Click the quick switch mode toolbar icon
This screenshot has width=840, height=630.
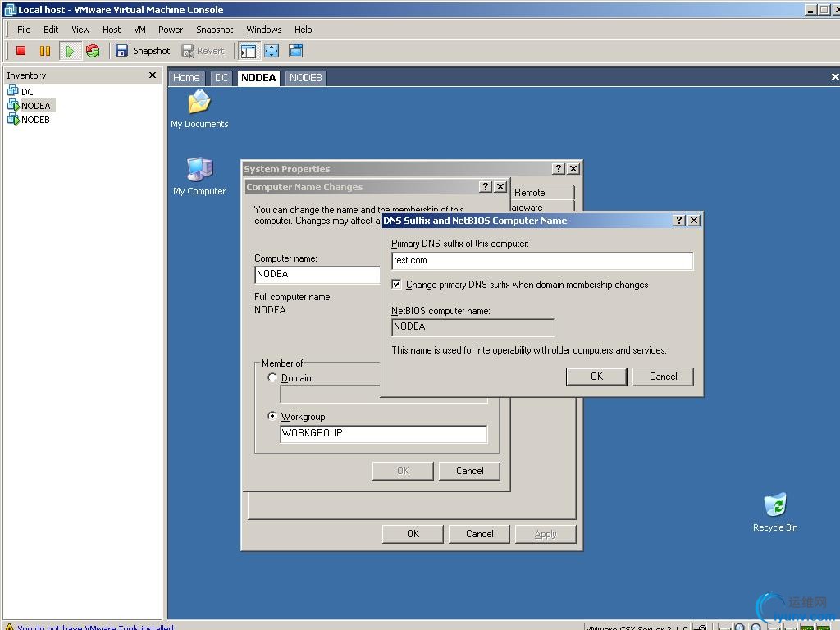(x=295, y=51)
